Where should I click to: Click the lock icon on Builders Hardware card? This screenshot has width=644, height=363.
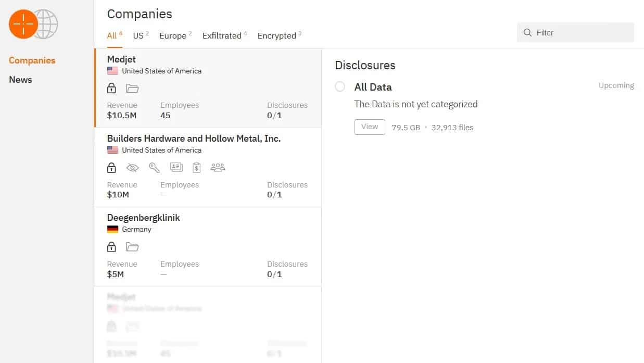point(111,168)
